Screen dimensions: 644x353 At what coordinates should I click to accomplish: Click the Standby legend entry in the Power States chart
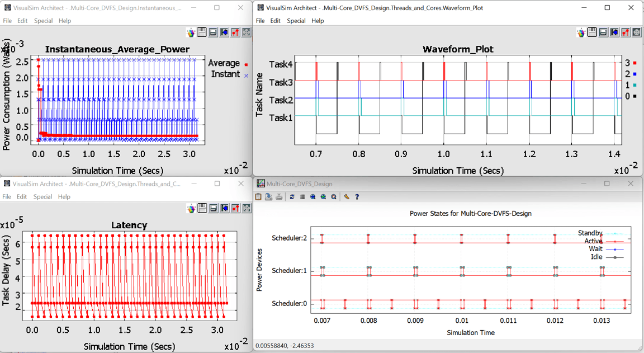coord(590,233)
